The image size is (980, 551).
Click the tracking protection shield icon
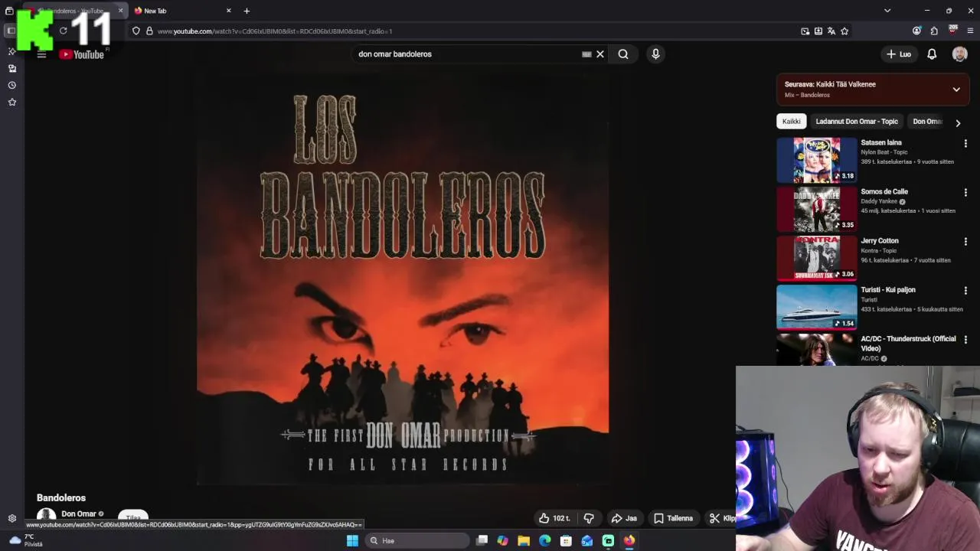136,31
